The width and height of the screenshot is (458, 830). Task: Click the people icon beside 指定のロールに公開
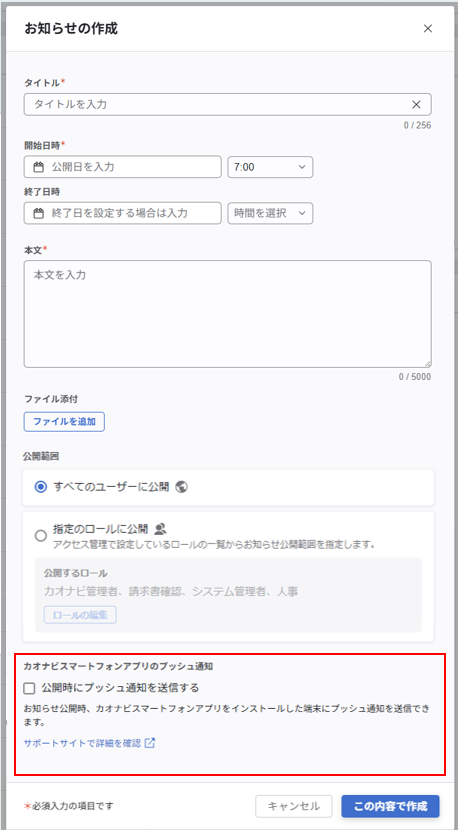click(161, 529)
